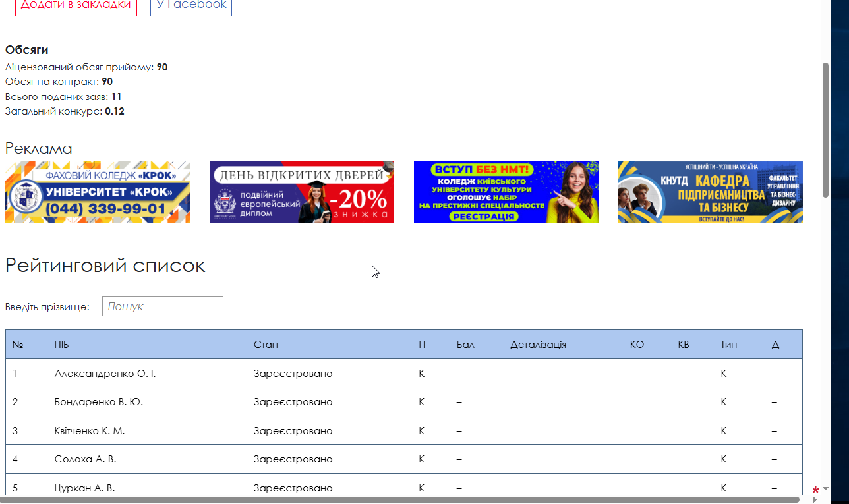Screen dimensions: 849x504
Task: Select the name 'Солоха А. В.'
Action: pos(85,459)
